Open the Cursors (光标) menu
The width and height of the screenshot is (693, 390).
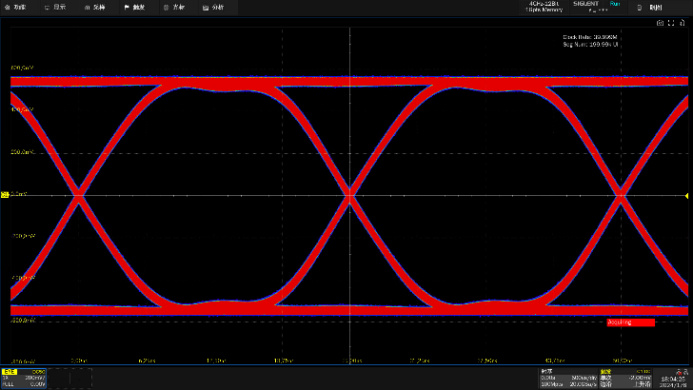[x=174, y=8]
